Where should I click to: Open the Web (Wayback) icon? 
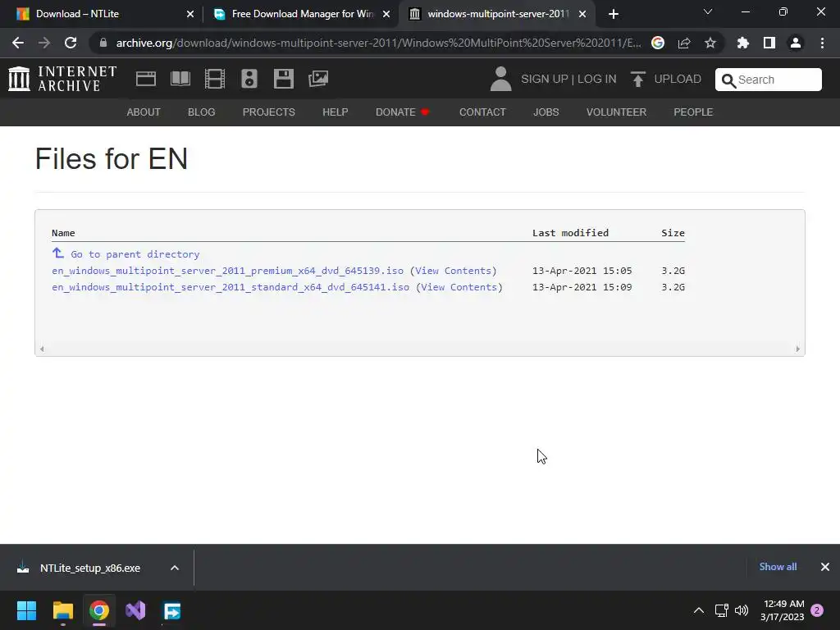point(146,79)
